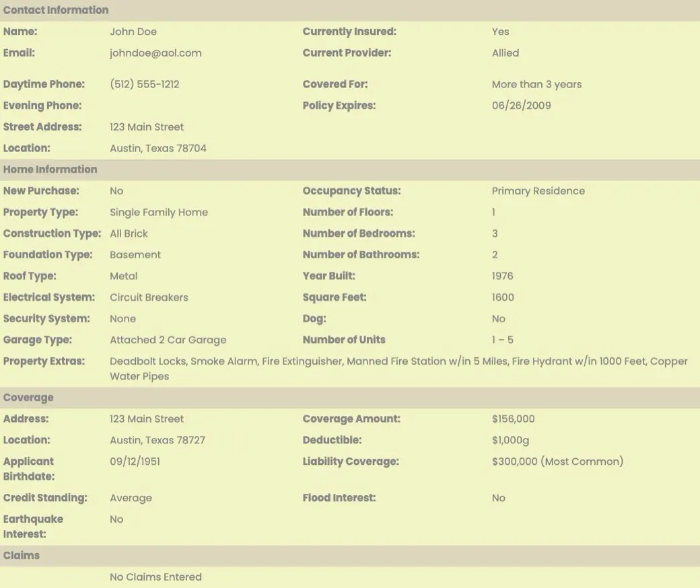Click electrical system Circuit Breakers
Viewport: 700px width, 588px height.
149,297
